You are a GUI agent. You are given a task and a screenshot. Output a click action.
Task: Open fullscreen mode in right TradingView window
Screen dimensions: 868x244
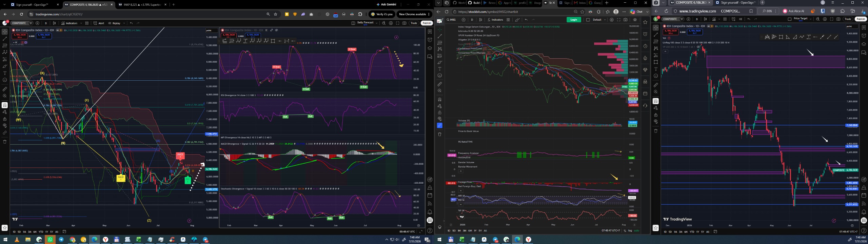(x=832, y=19)
